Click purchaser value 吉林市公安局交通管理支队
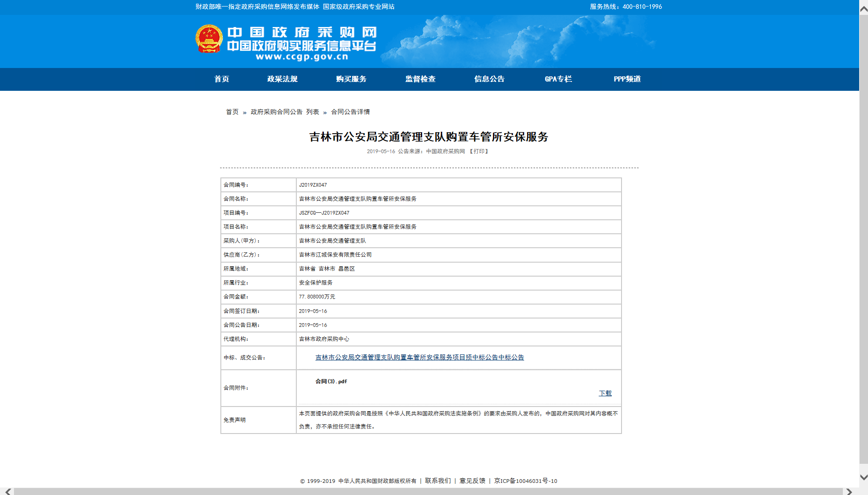868x495 pixels. (x=333, y=241)
